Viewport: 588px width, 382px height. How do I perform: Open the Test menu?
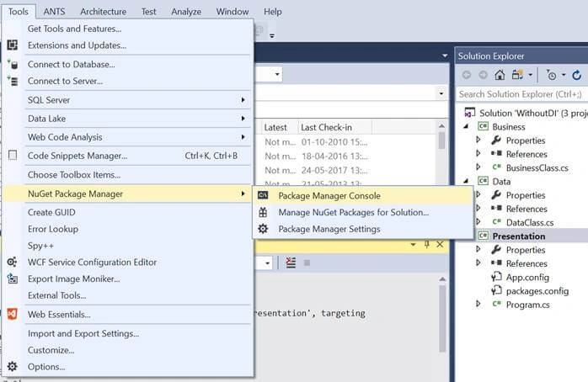tap(148, 12)
